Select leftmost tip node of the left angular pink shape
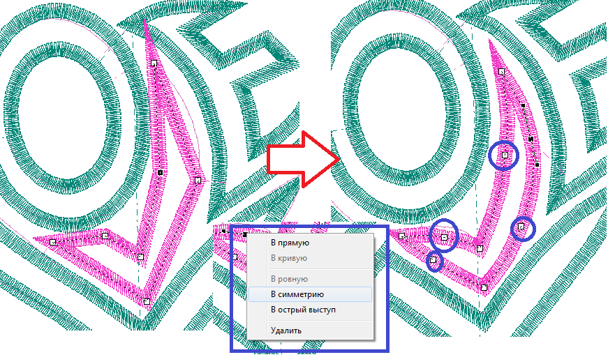The width and height of the screenshot is (608, 364). [x=53, y=243]
